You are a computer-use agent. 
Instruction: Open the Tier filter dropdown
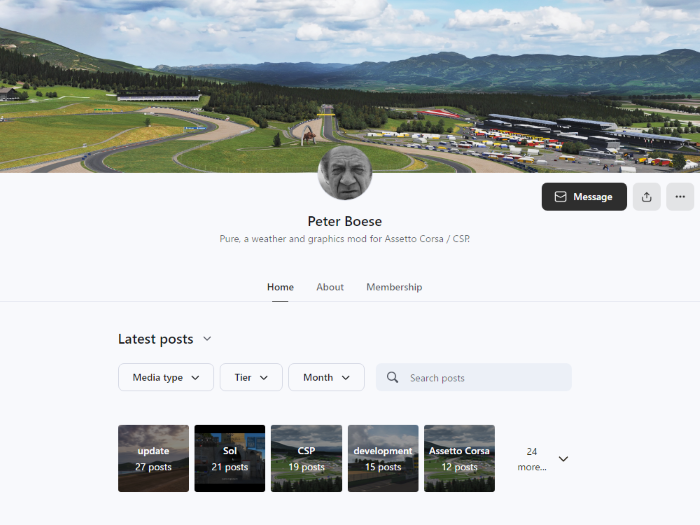(x=251, y=378)
